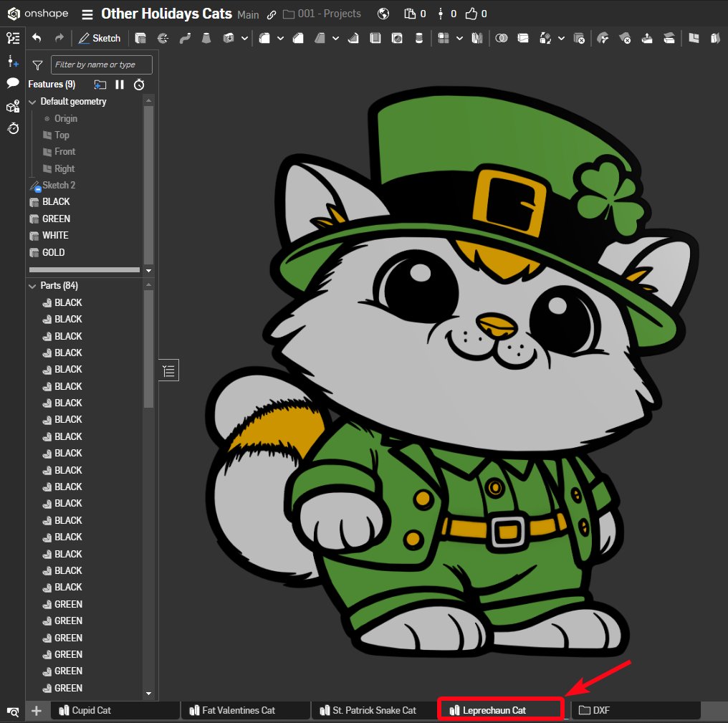Select the Revolve tool
728x723 pixels.
pyautogui.click(x=163, y=38)
